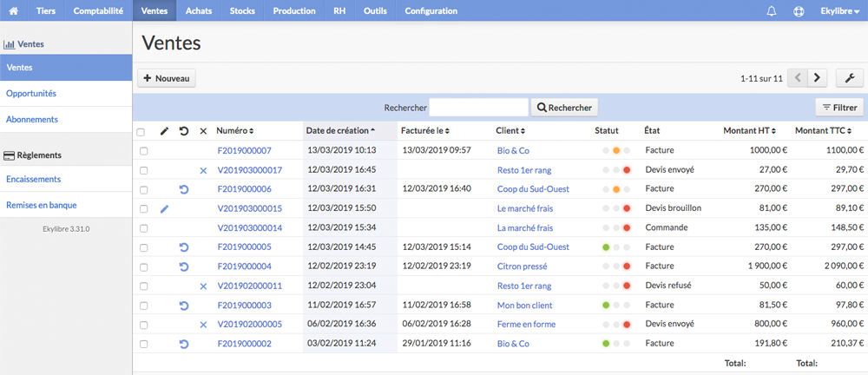This screenshot has height=375, width=868.
Task: Click green status dot of F2019000005
Action: point(606,247)
